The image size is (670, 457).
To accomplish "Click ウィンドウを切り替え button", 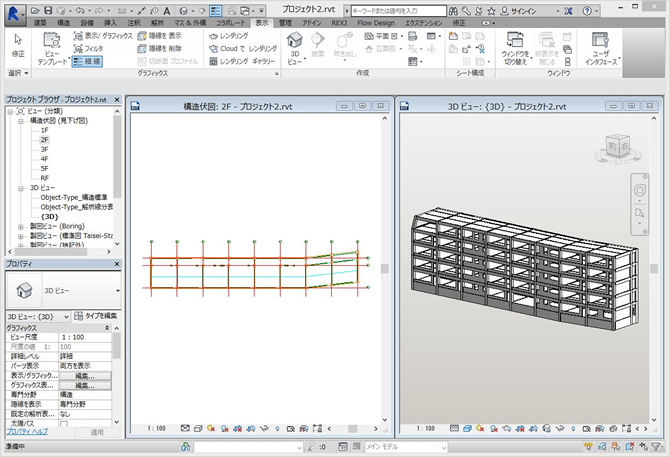I will [515, 48].
